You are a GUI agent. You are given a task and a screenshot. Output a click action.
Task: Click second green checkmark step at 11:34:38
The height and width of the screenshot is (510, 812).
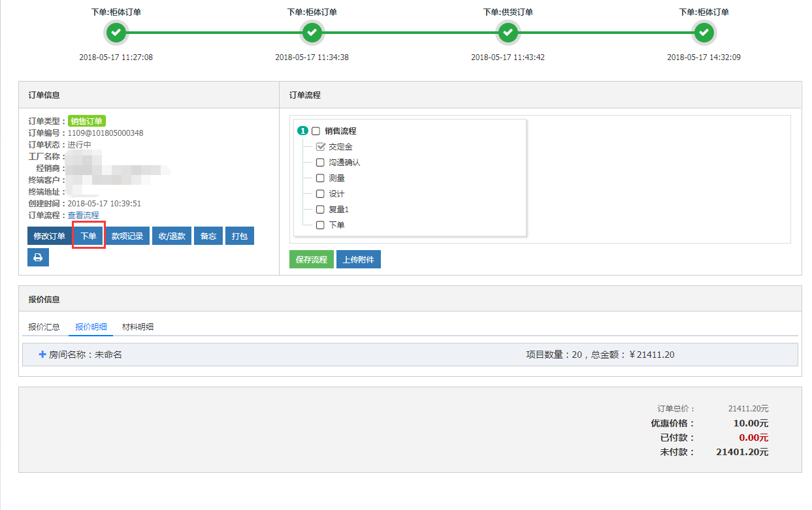(x=312, y=32)
